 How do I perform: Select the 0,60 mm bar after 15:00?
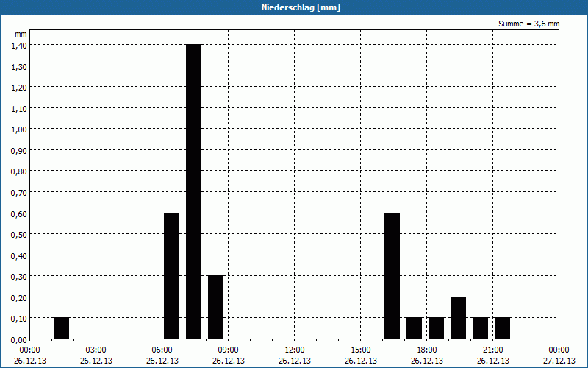click(392, 276)
